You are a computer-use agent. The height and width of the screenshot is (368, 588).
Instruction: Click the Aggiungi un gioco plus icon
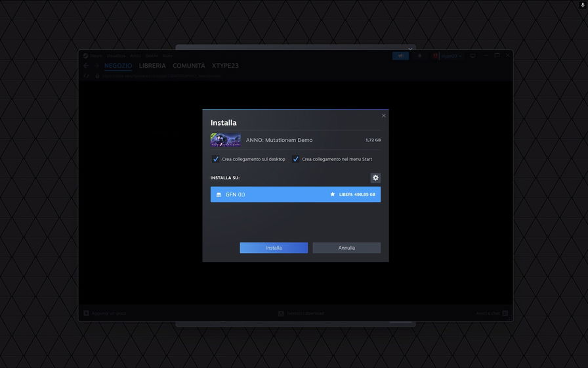(x=87, y=313)
